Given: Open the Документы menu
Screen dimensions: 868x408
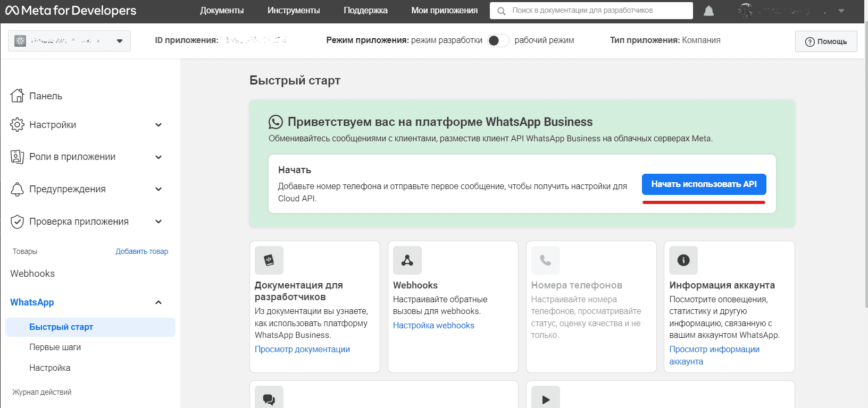Looking at the screenshot, I should 222,11.
